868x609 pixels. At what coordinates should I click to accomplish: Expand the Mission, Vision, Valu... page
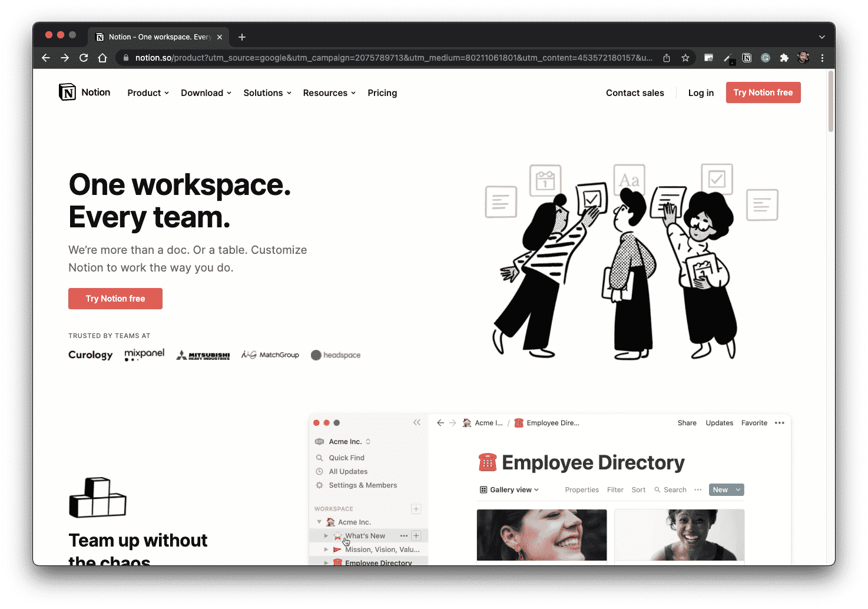(326, 550)
